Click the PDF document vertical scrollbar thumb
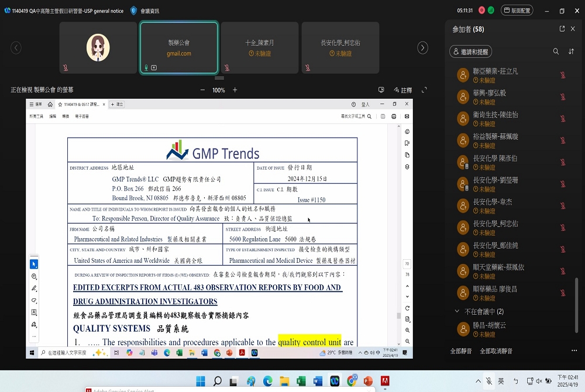This screenshot has height=392, width=585. point(398,315)
